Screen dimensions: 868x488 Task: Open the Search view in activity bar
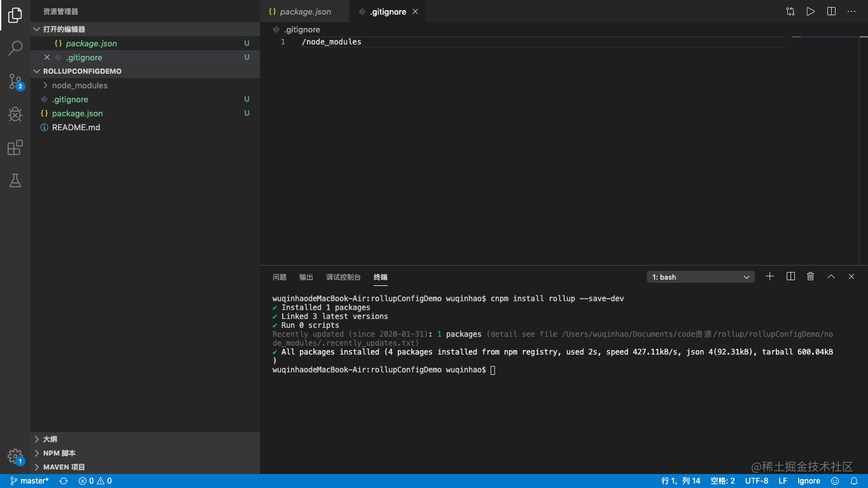tap(15, 48)
